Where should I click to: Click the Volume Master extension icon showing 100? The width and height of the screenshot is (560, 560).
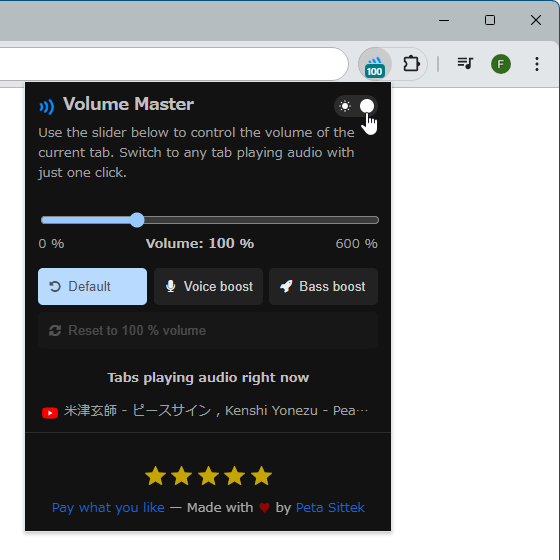(x=374, y=64)
